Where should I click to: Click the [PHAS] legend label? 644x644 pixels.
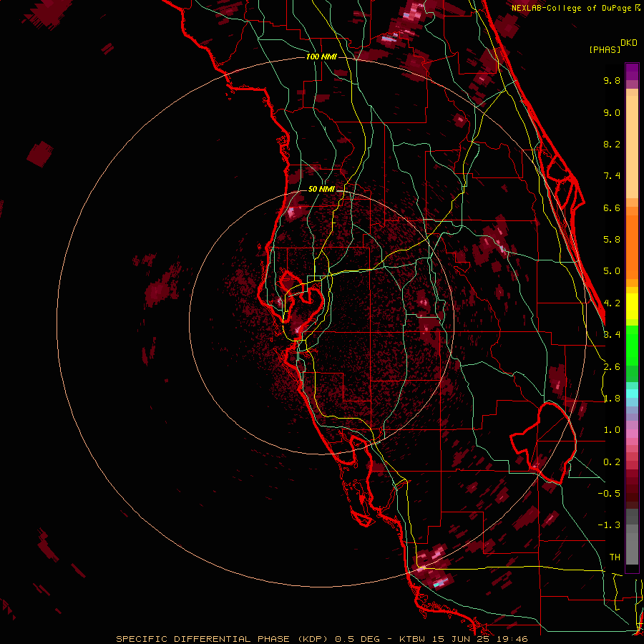point(605,49)
